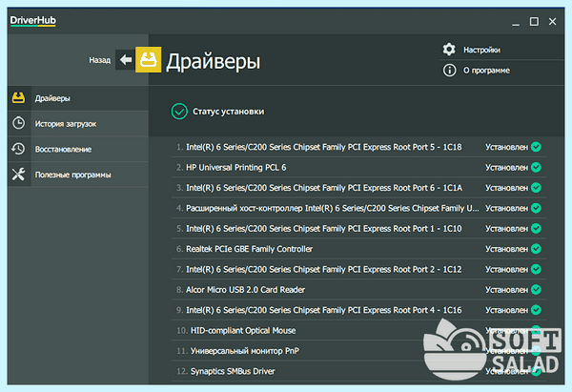Click the green check for the row-4 host controller
The image size is (572, 392).
[x=536, y=208]
